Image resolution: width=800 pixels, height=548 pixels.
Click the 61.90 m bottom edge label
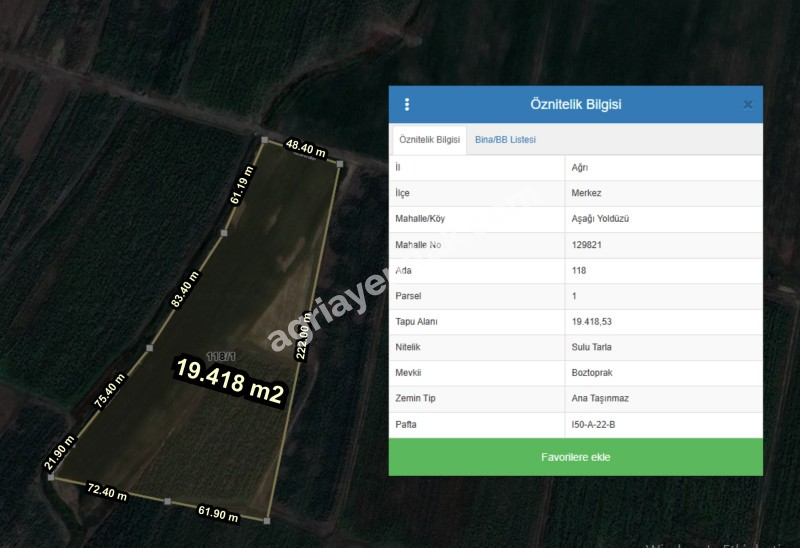coord(218,514)
